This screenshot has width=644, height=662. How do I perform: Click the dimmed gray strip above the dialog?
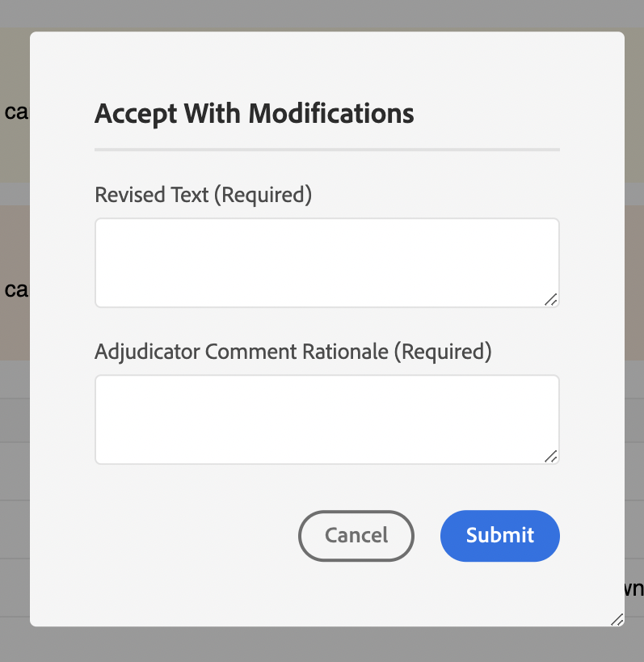(323, 14)
